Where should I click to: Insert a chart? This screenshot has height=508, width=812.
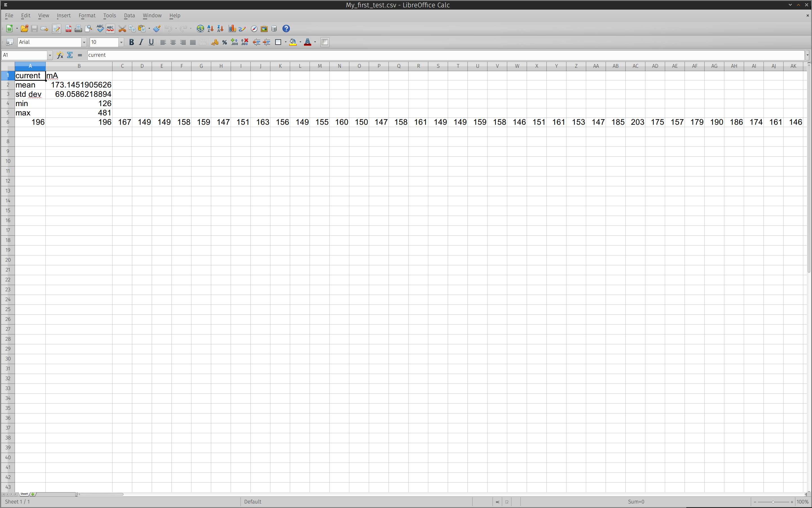pos(232,29)
